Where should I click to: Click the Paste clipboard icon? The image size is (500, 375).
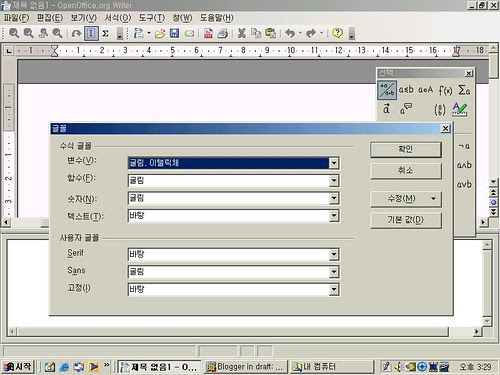(x=271, y=33)
